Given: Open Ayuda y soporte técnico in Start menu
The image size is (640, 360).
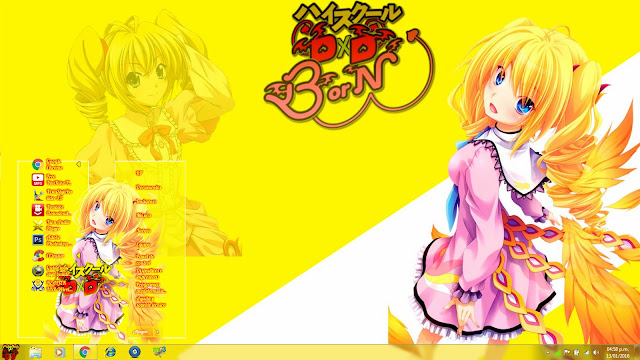Looking at the screenshot, I should pos(150,302).
